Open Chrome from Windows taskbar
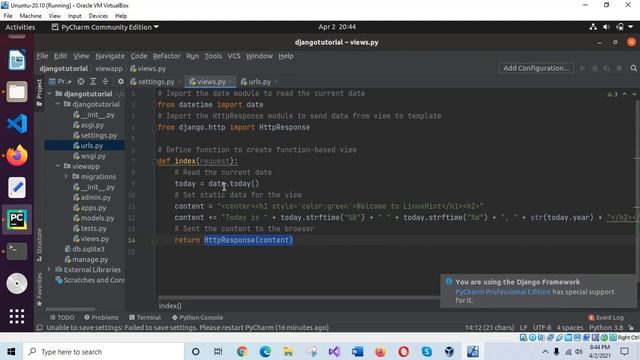This screenshot has width=640, height=360. tap(242, 351)
